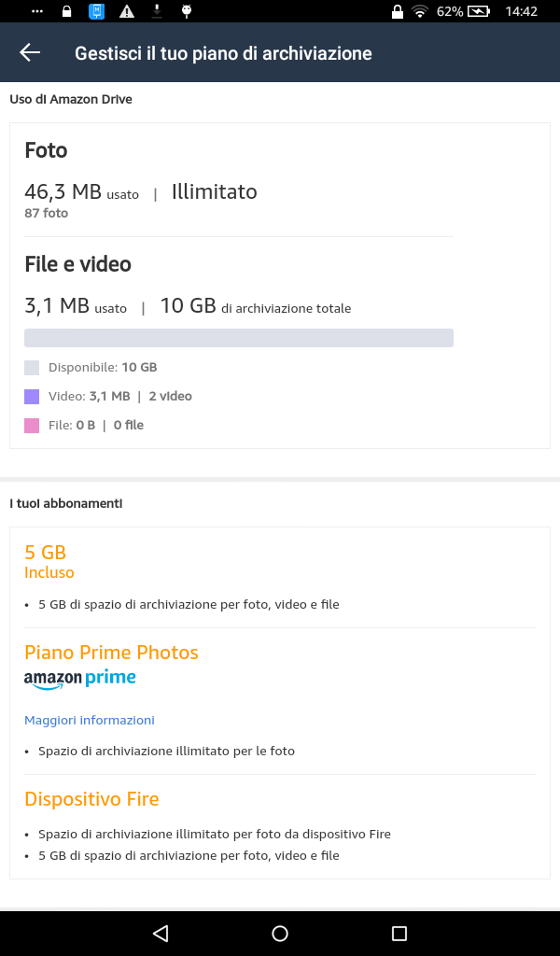This screenshot has width=560, height=956.
Task: Tap the Android robot notification icon
Action: pos(187,11)
